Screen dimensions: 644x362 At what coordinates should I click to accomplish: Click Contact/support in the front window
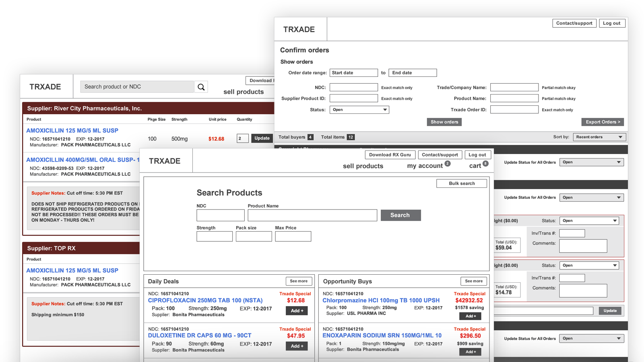440,155
